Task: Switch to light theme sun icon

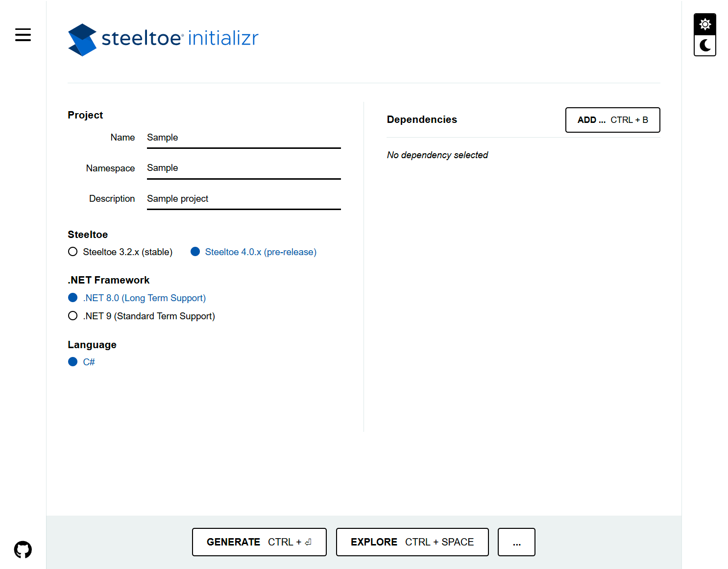Action: point(705,24)
